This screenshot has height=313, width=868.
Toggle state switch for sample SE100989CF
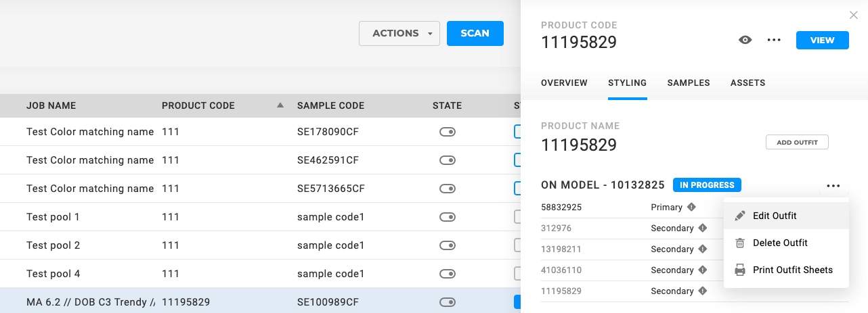click(x=448, y=302)
